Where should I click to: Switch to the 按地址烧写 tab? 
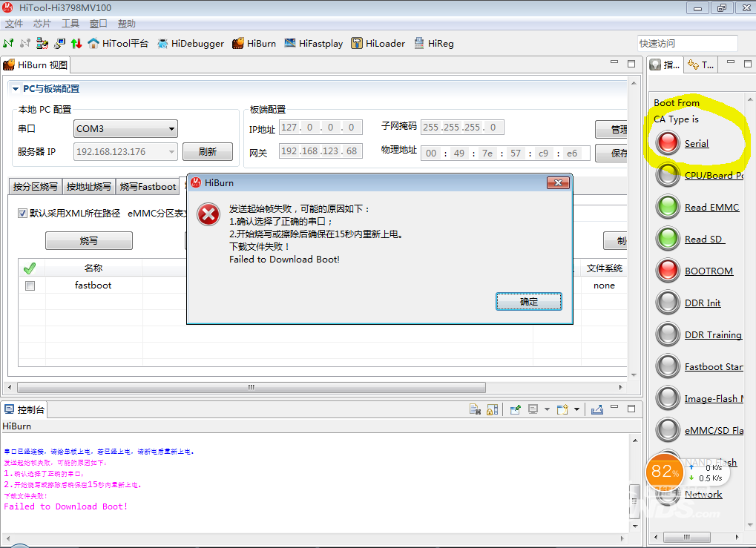[89, 187]
